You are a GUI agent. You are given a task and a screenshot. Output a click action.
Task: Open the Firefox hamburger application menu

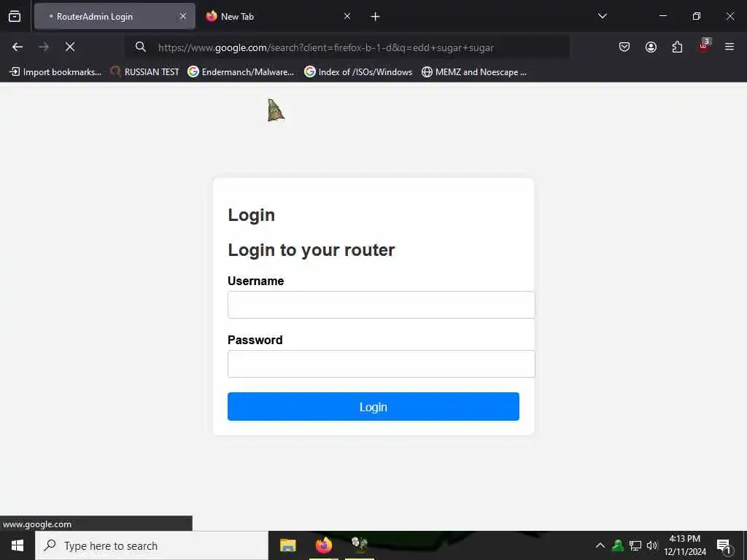tap(729, 47)
